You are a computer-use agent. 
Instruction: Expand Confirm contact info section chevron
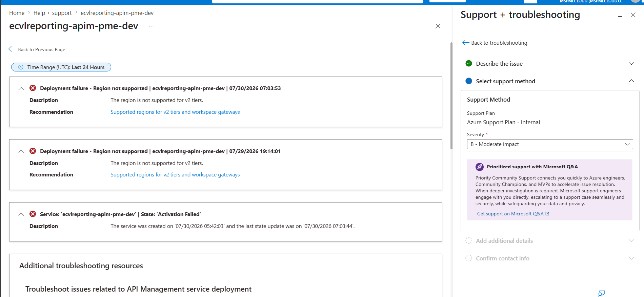pyautogui.click(x=631, y=258)
